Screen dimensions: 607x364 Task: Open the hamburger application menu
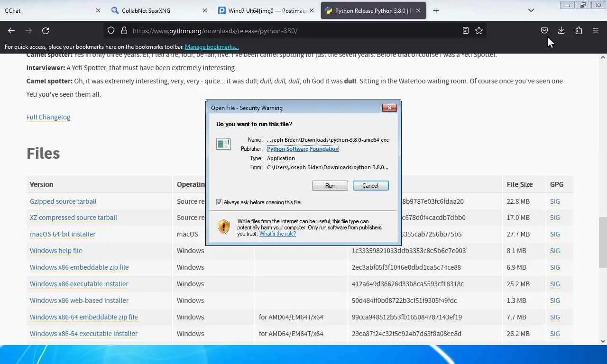click(x=596, y=30)
